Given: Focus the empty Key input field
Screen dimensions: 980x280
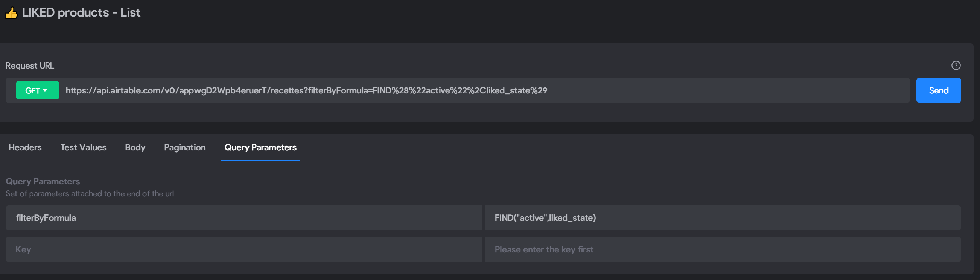Looking at the screenshot, I should (x=243, y=249).
